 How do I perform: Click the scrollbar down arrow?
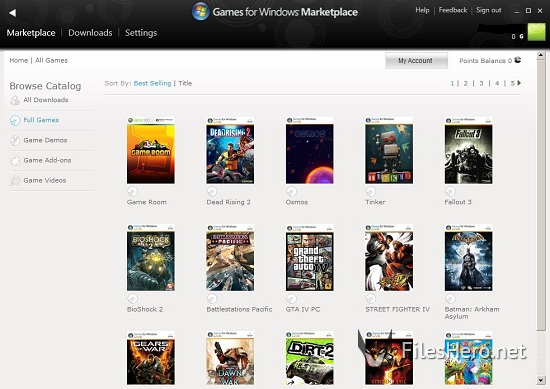541,380
